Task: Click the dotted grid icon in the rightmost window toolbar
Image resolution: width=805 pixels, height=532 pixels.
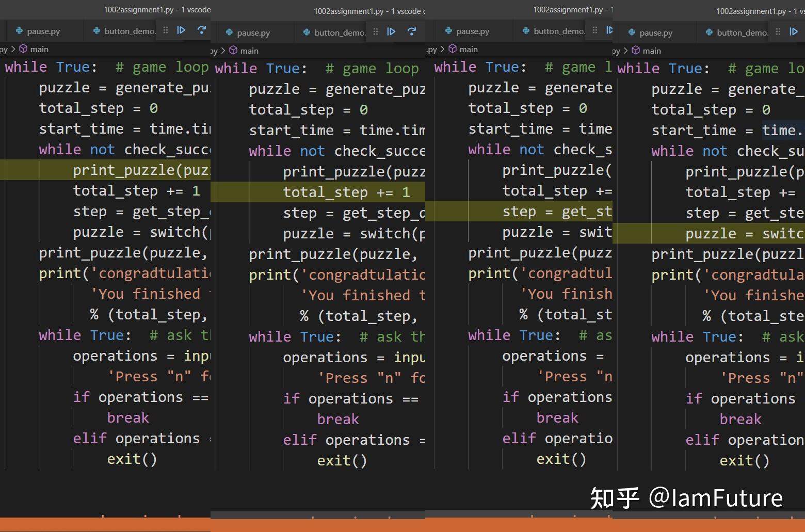Action: click(x=778, y=31)
